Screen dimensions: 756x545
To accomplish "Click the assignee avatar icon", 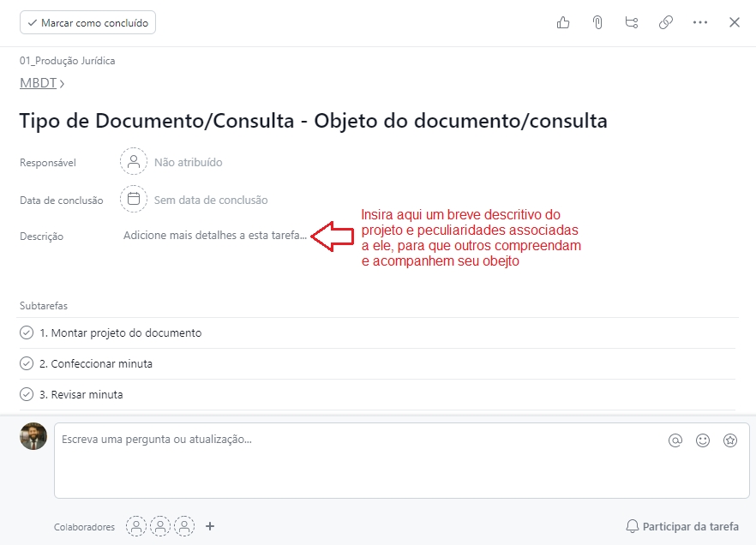I will [x=134, y=162].
